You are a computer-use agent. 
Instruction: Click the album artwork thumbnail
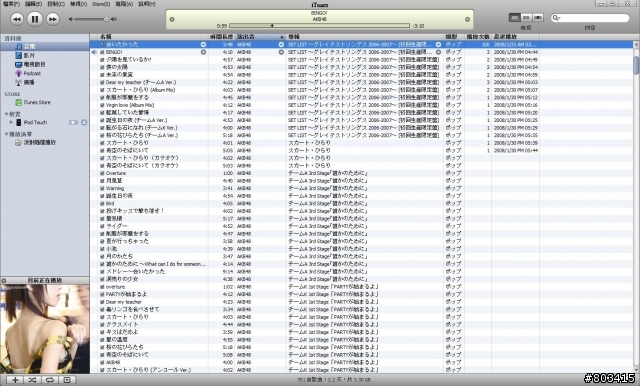tap(45, 329)
